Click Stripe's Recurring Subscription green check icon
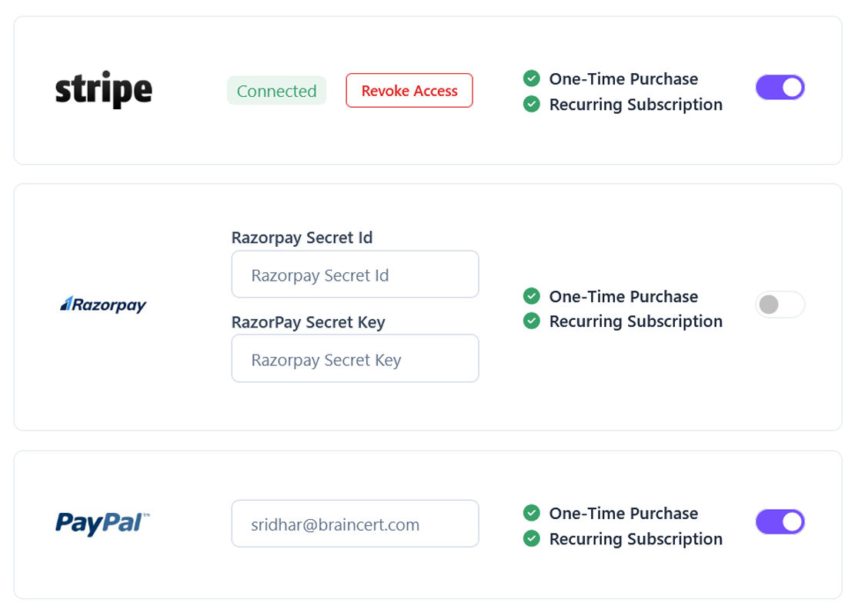The image size is (855, 616). [531, 104]
